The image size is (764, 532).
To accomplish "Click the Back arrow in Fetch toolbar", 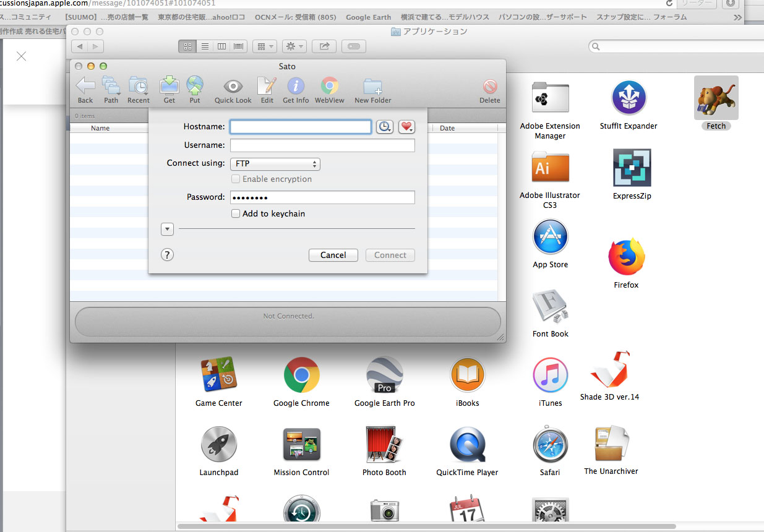I will coord(85,85).
